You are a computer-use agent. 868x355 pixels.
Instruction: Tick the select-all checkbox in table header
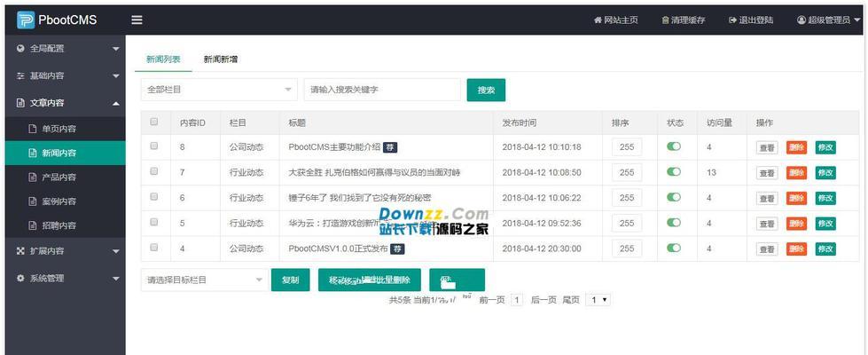(154, 122)
